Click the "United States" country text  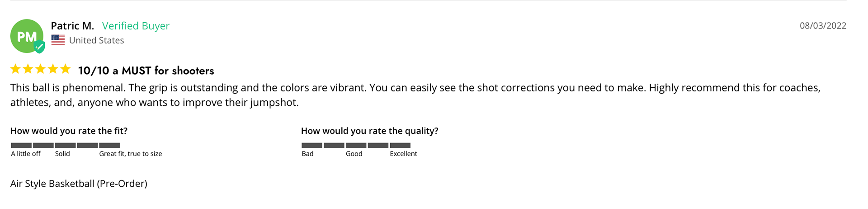point(96,40)
